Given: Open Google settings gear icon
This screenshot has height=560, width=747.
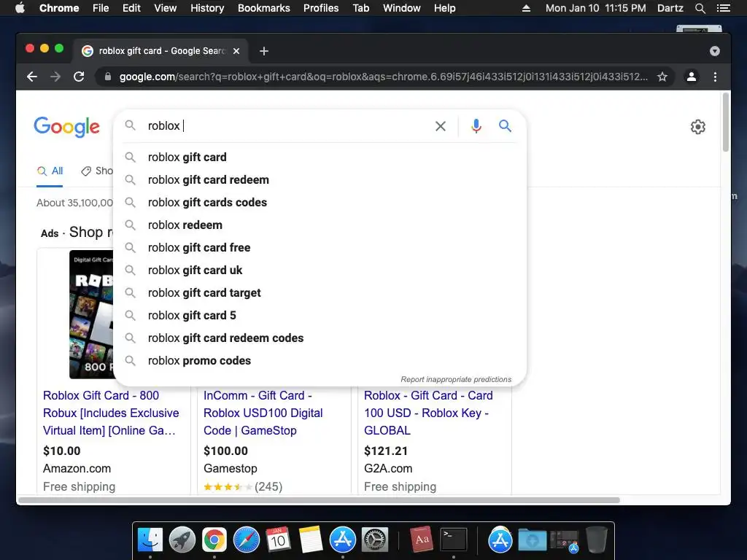Looking at the screenshot, I should 698,127.
